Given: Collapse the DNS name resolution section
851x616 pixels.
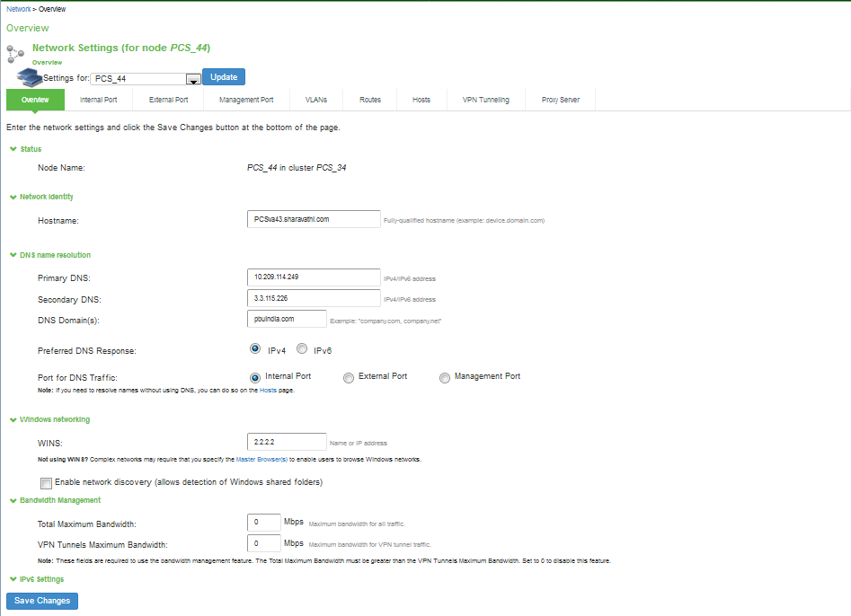Looking at the screenshot, I should (13, 255).
